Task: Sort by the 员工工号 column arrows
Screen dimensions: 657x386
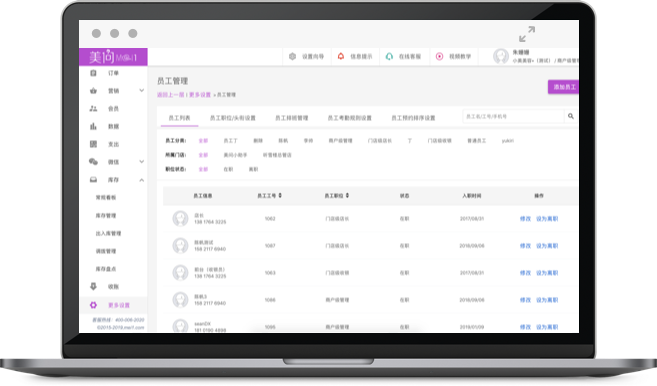Action: [280, 196]
